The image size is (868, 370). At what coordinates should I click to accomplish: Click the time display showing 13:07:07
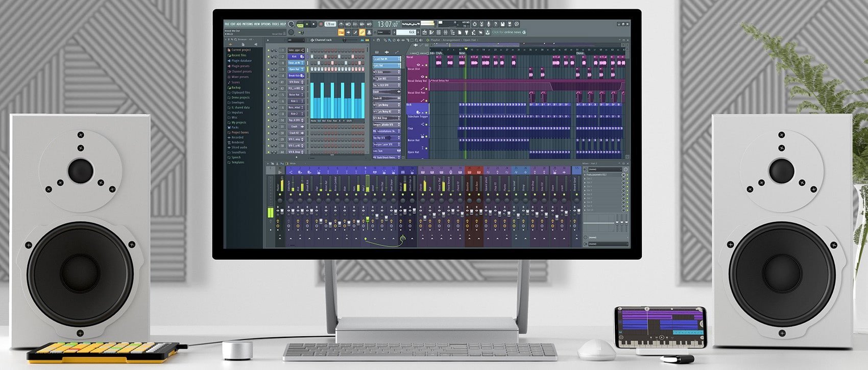(x=388, y=24)
